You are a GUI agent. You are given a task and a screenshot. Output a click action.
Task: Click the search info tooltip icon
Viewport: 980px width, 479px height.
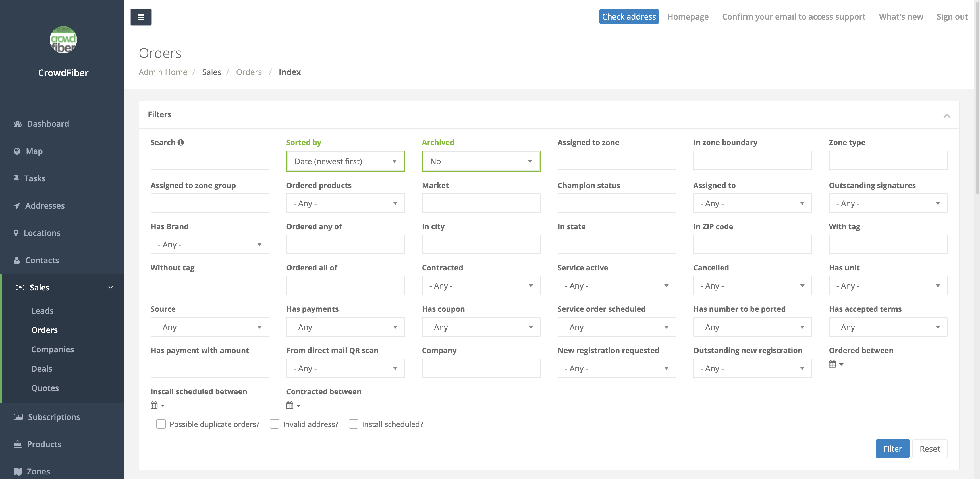tap(180, 142)
